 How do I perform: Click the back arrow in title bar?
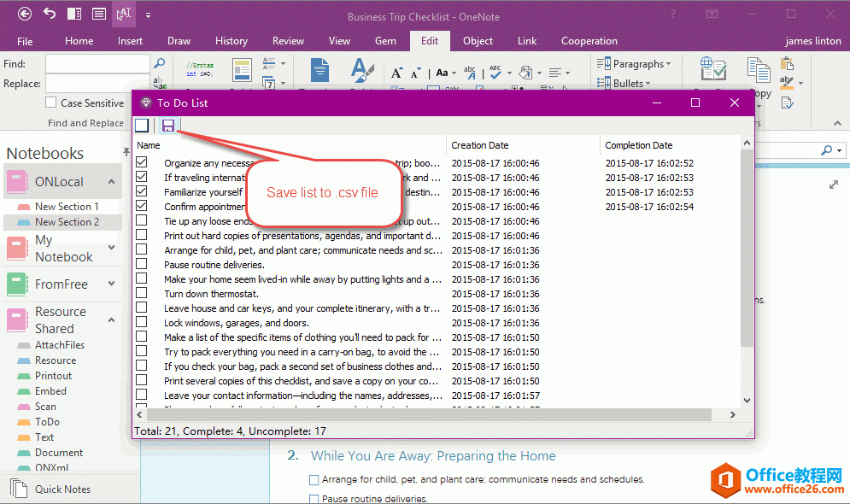25,14
